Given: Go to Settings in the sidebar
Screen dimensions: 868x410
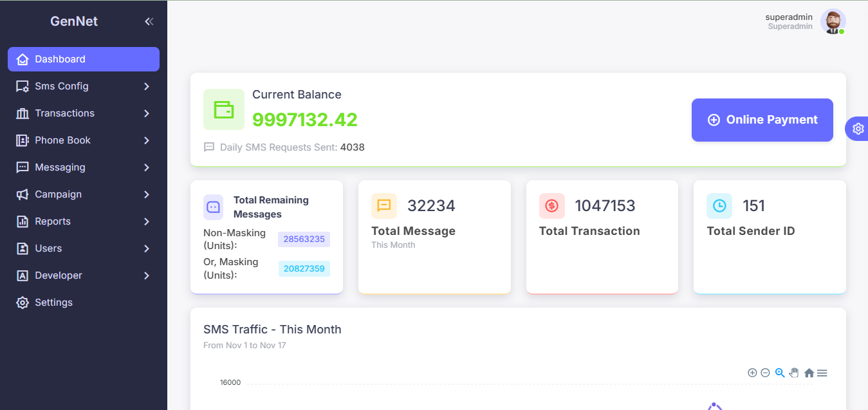Looking at the screenshot, I should pyautogui.click(x=53, y=303).
